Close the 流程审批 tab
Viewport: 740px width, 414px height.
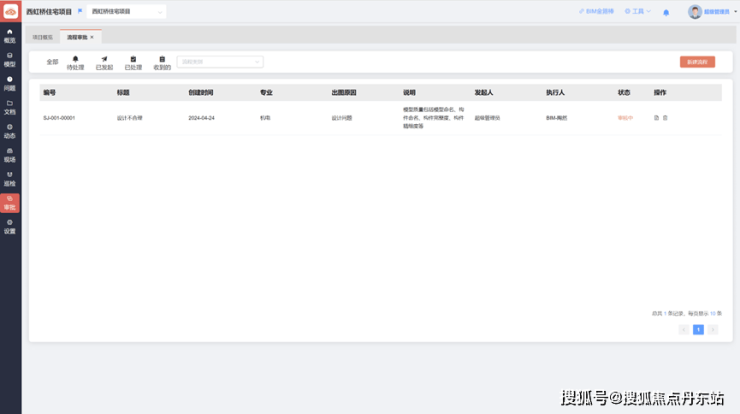(x=92, y=36)
